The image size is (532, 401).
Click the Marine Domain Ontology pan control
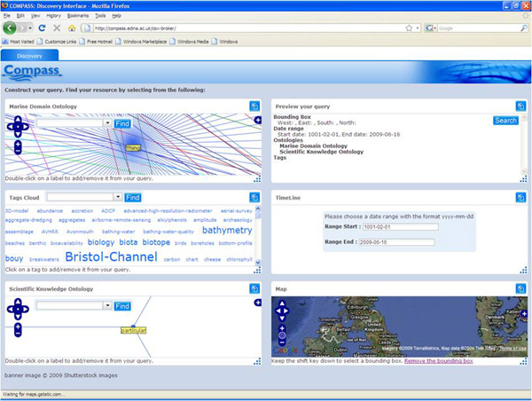[x=19, y=128]
